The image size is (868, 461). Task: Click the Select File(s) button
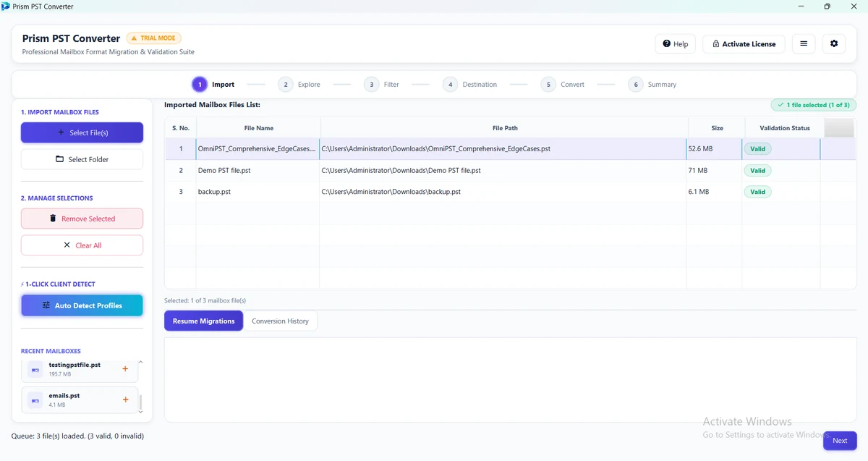pyautogui.click(x=82, y=132)
